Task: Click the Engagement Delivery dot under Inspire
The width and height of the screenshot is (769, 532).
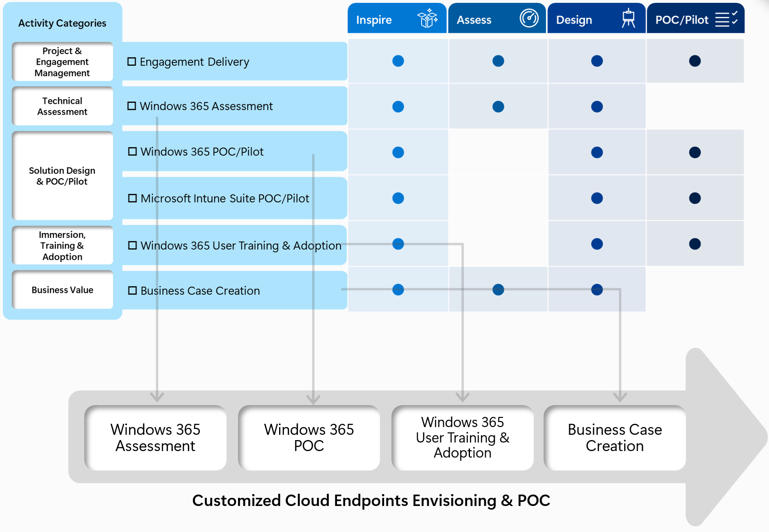Action: [398, 61]
